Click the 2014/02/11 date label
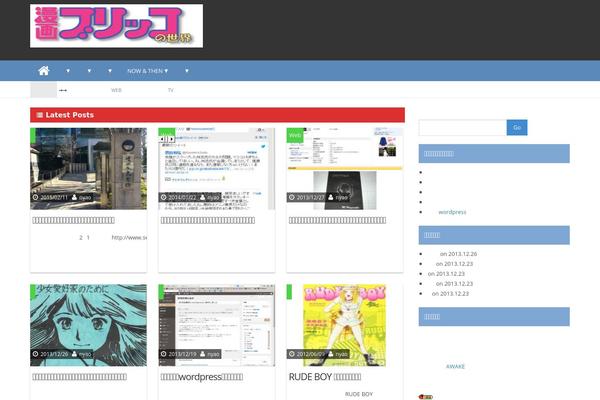Image resolution: width=600 pixels, height=400 pixels. pyautogui.click(x=54, y=198)
